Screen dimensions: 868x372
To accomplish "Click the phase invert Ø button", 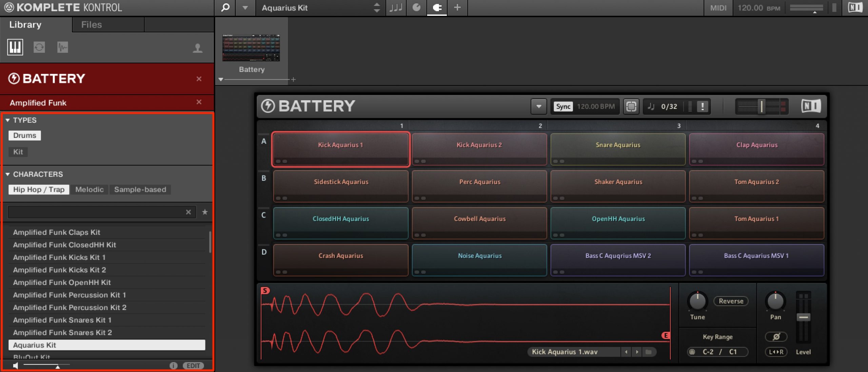I will [x=776, y=336].
